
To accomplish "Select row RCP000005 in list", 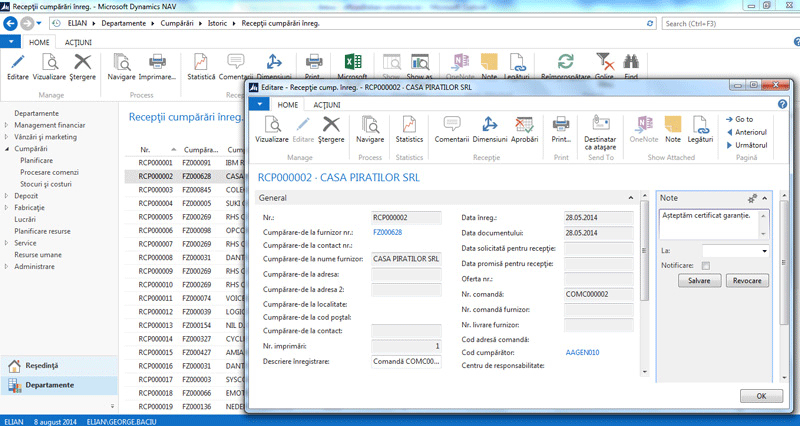I will (x=185, y=217).
